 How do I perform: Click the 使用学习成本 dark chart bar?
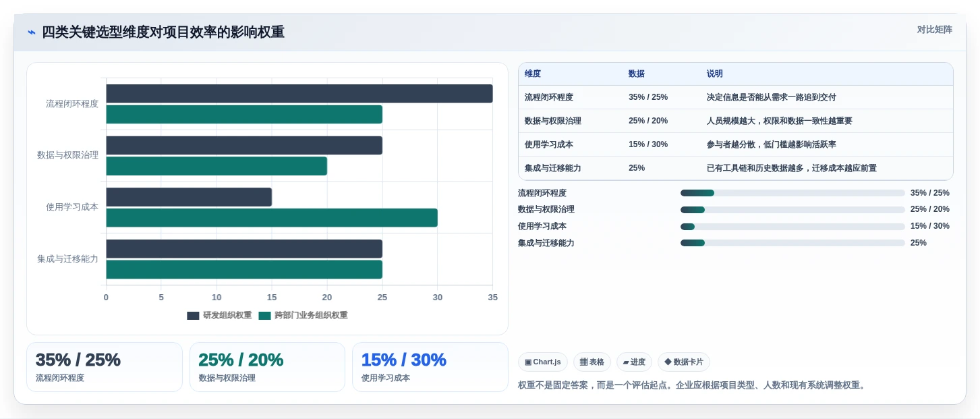click(189, 197)
